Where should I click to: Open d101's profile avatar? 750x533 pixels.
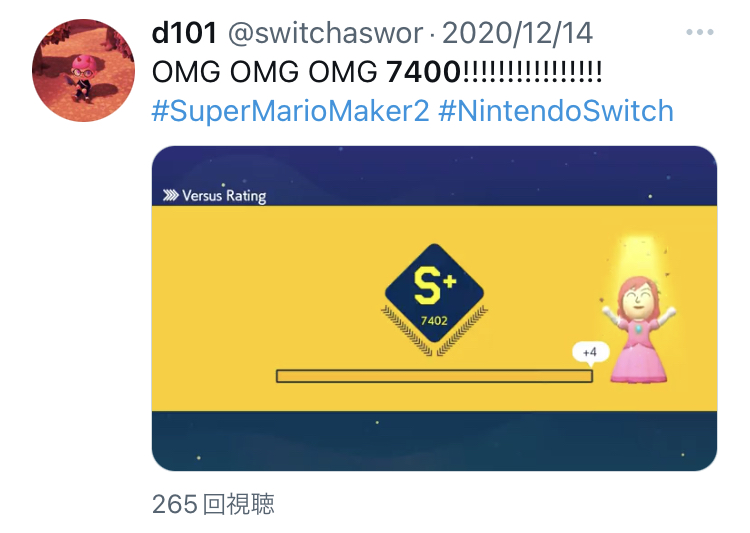pos(83,70)
